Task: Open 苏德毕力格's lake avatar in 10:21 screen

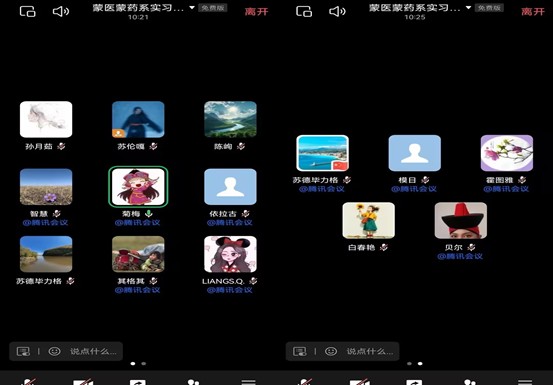Action: click(46, 254)
